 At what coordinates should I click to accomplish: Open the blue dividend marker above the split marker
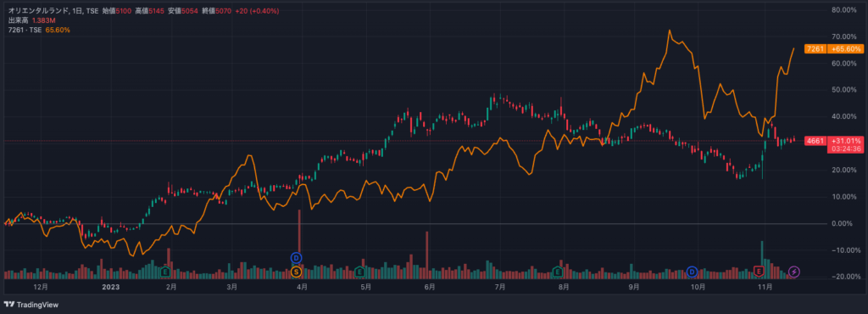(x=296, y=258)
